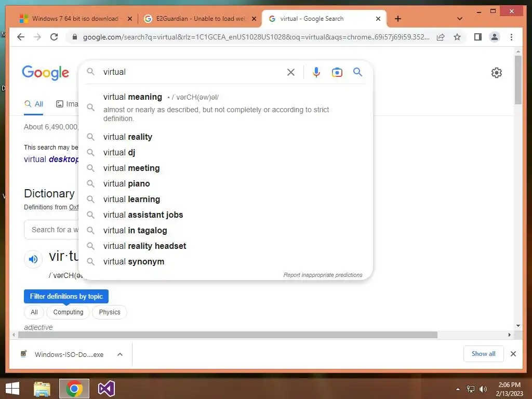This screenshot has width=532, height=399.
Task: Open the tab search dropdown
Action: pos(460,19)
